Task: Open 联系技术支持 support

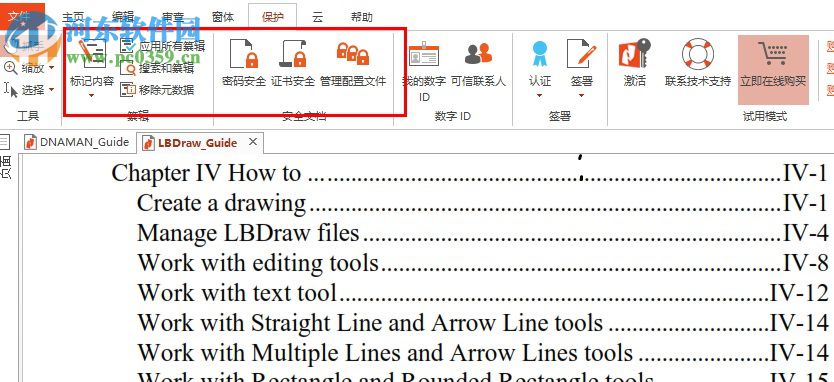Action: tap(698, 62)
